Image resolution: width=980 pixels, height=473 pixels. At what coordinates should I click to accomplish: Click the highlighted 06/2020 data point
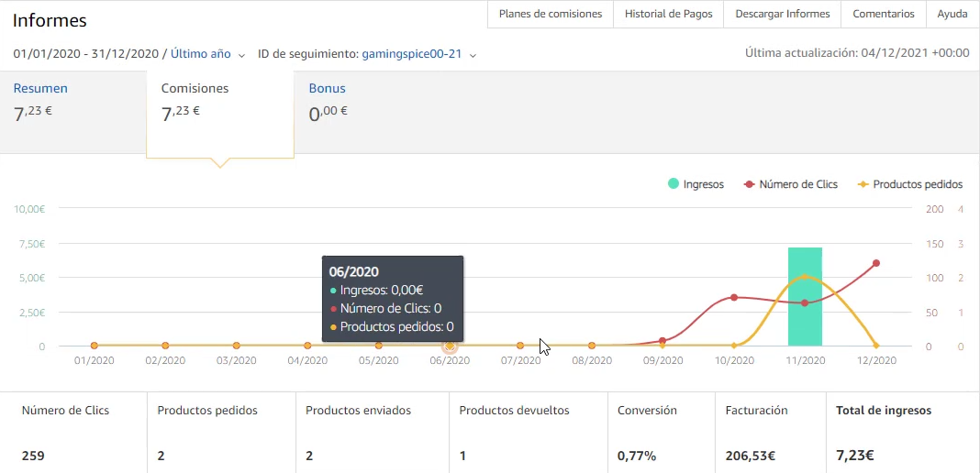[450, 346]
